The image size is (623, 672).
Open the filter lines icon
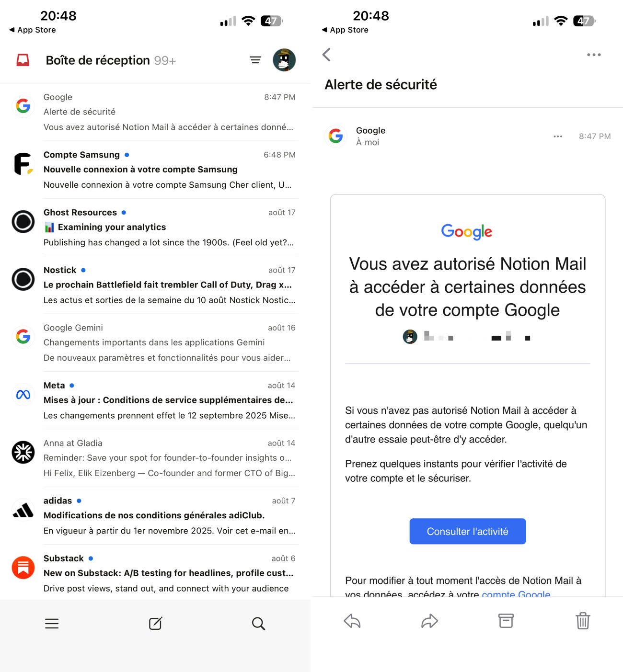[255, 60]
